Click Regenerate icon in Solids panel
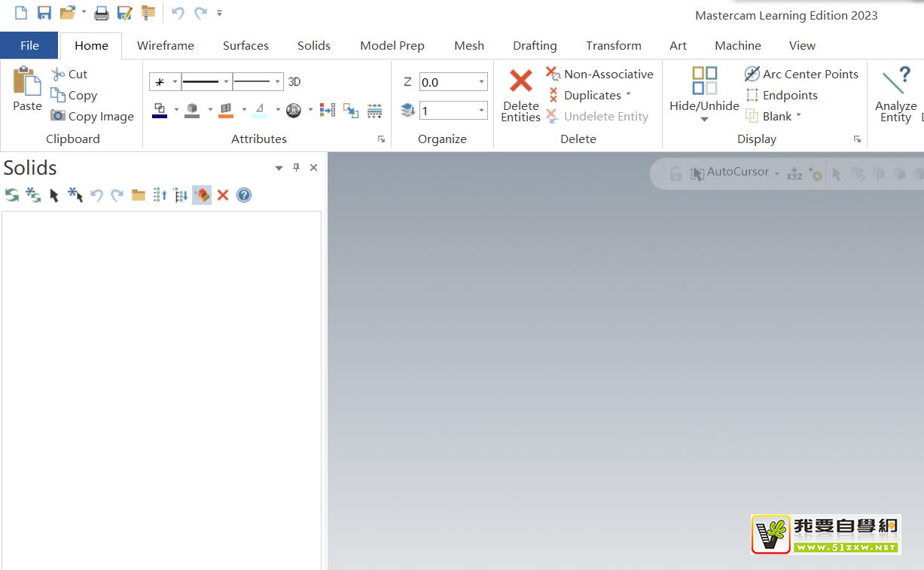This screenshot has height=570, width=924. pyautogui.click(x=12, y=195)
